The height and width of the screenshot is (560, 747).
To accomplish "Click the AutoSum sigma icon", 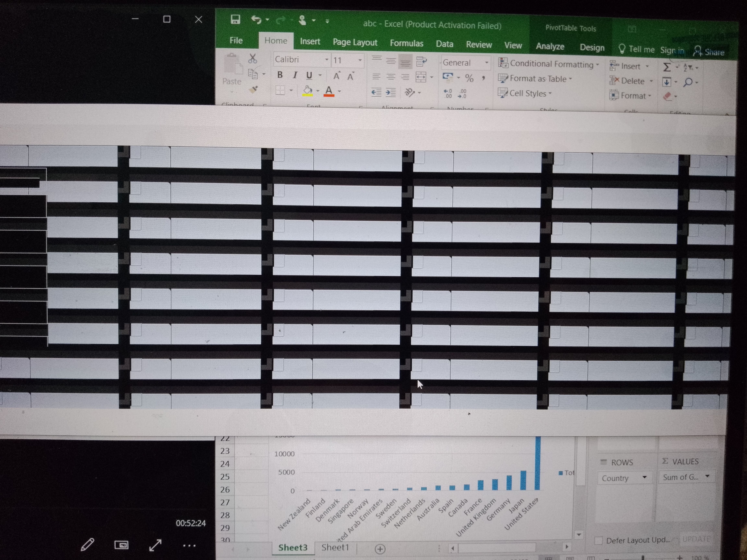I will (667, 67).
